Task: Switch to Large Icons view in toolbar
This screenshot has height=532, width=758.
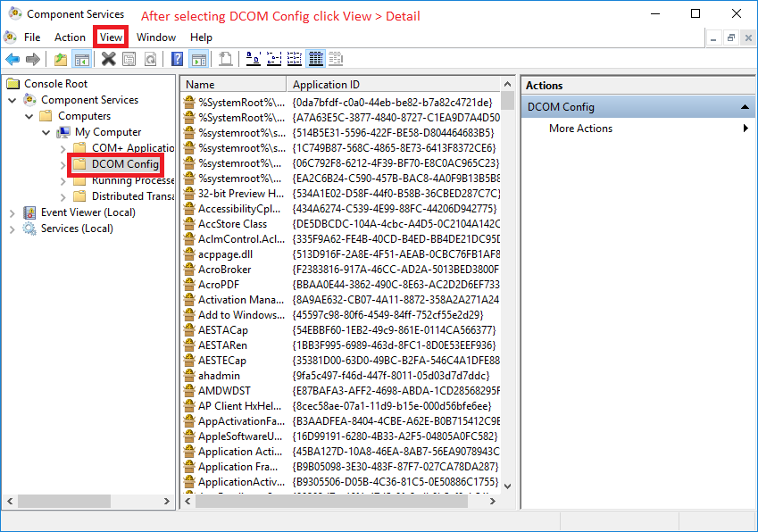Action: coord(254,60)
